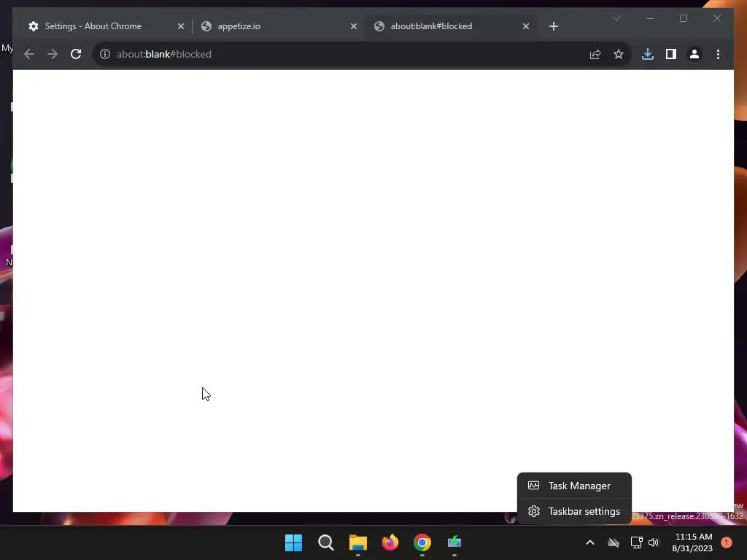Open Chrome three-dot menu
This screenshot has width=747, height=560.
(718, 54)
